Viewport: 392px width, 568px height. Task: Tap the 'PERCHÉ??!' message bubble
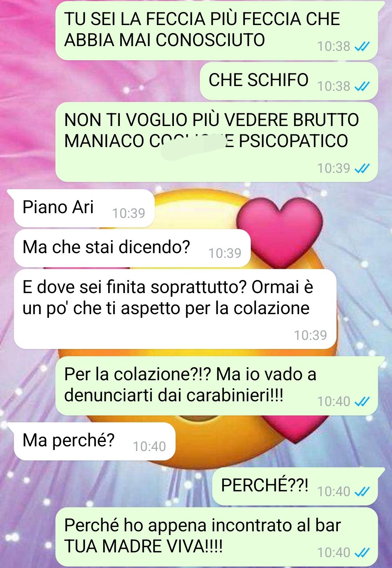click(x=295, y=486)
